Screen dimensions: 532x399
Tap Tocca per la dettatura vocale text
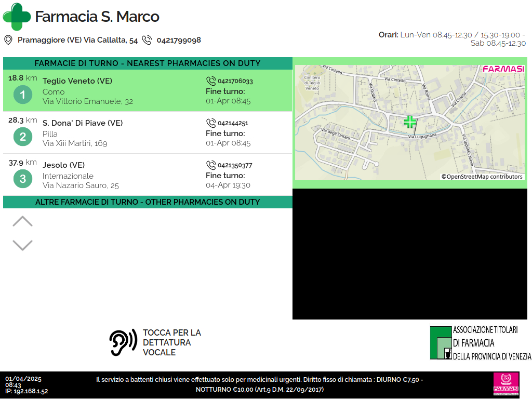[x=171, y=342]
